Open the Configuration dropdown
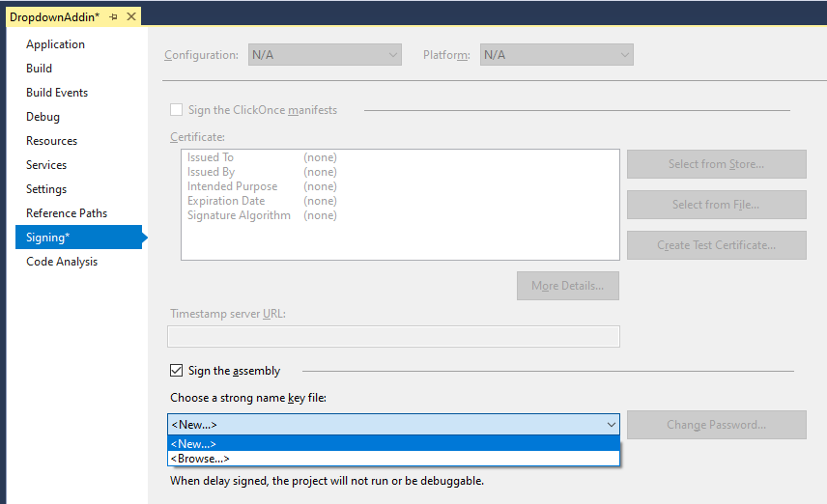The width and height of the screenshot is (827, 504). point(325,55)
